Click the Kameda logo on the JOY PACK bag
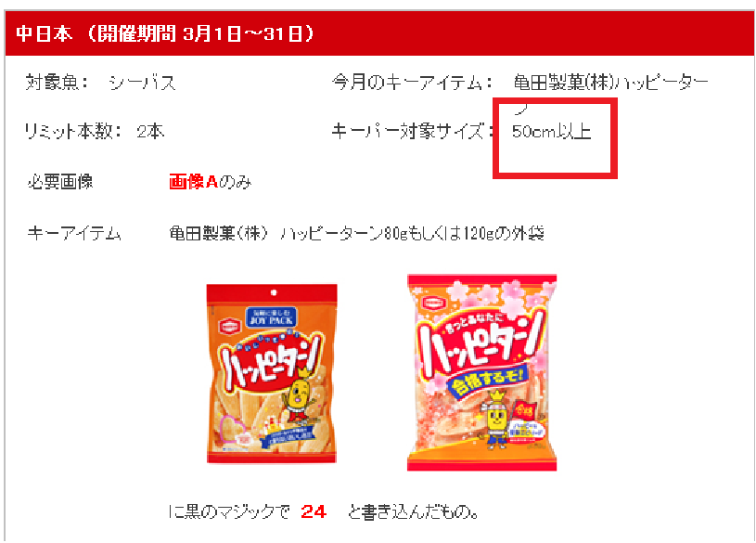756x543 pixels. [229, 327]
